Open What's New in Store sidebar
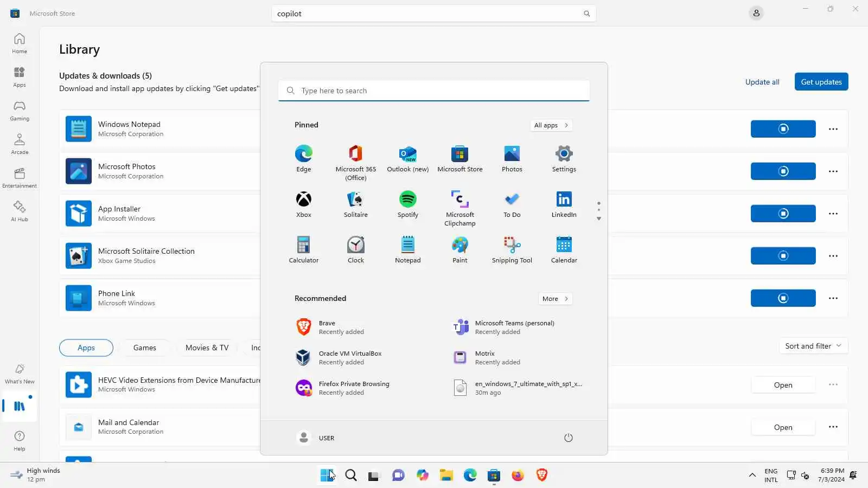The width and height of the screenshot is (868, 488). (20, 374)
